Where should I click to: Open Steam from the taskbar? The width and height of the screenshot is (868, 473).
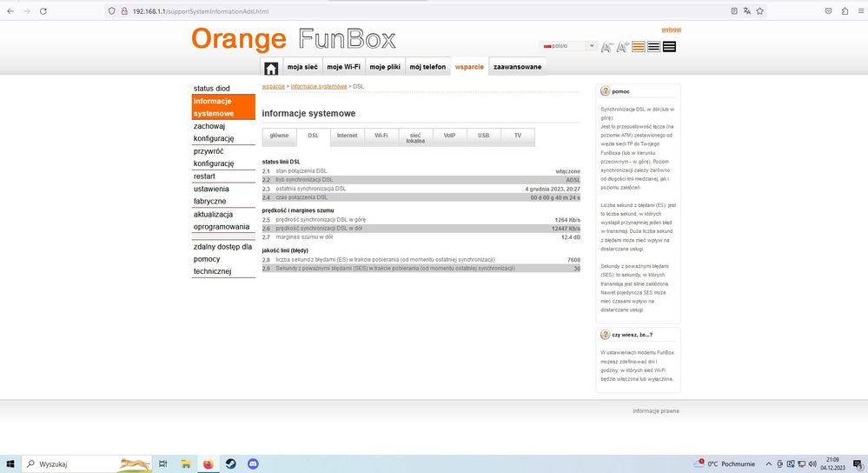click(230, 464)
